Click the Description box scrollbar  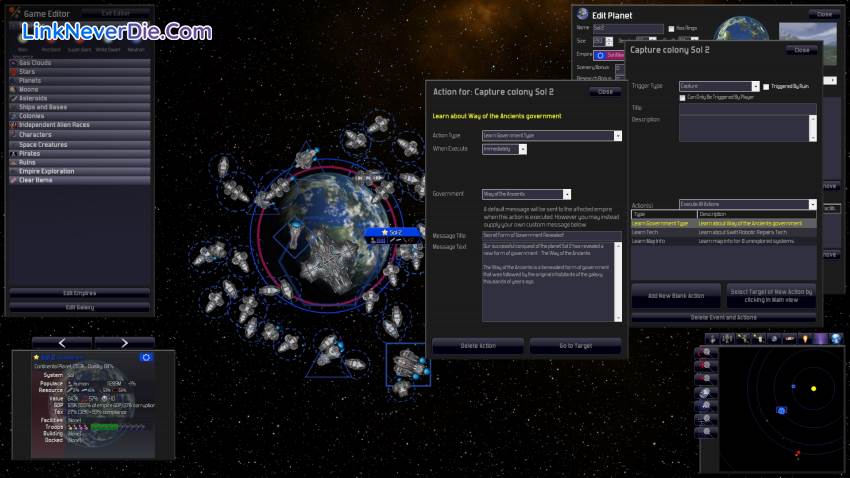(x=813, y=128)
